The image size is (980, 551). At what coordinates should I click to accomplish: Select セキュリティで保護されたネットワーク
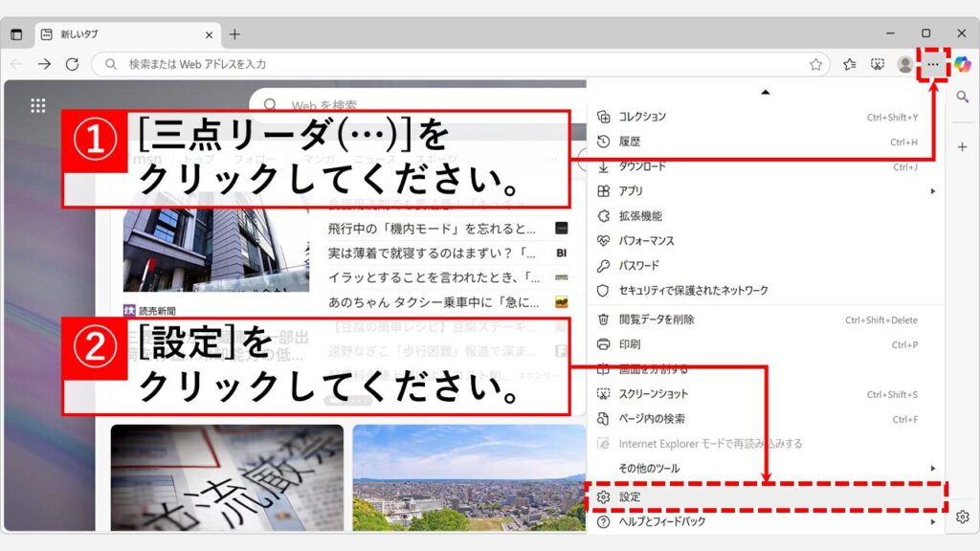(767, 291)
